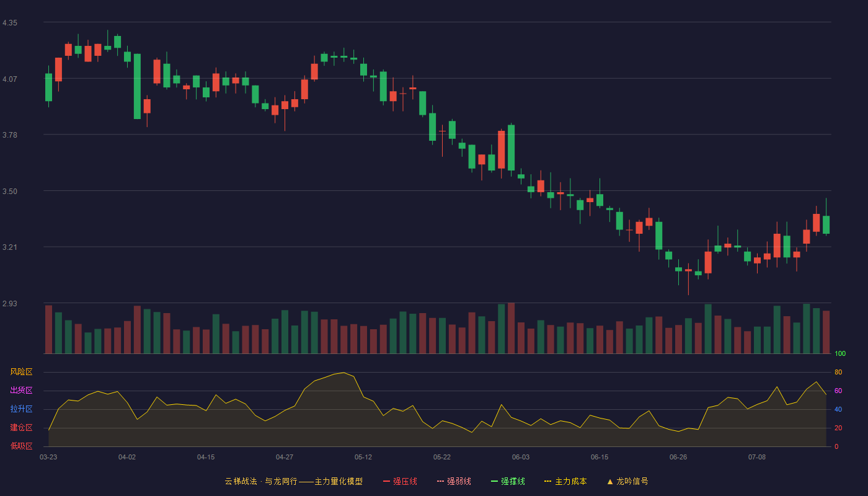Click the green 100 indicator scale value

tap(840, 354)
